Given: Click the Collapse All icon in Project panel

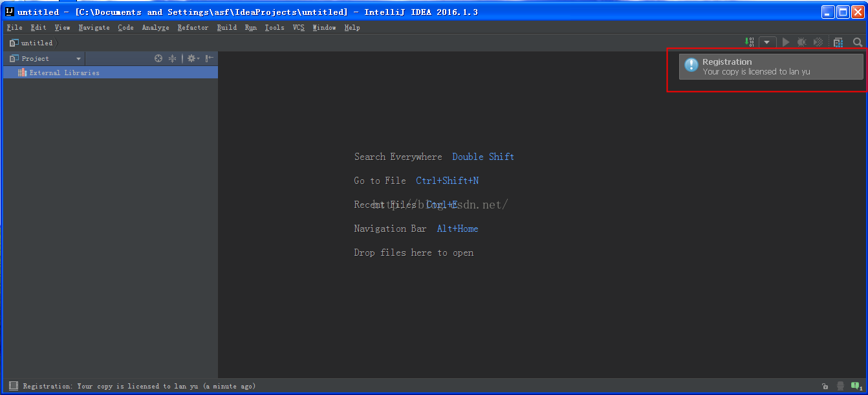Looking at the screenshot, I should (173, 58).
